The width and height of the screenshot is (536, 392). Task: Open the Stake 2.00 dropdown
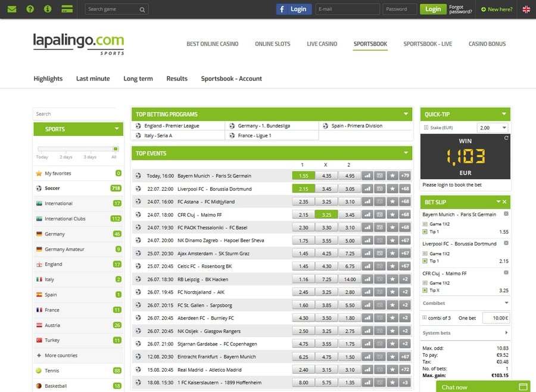pos(493,127)
